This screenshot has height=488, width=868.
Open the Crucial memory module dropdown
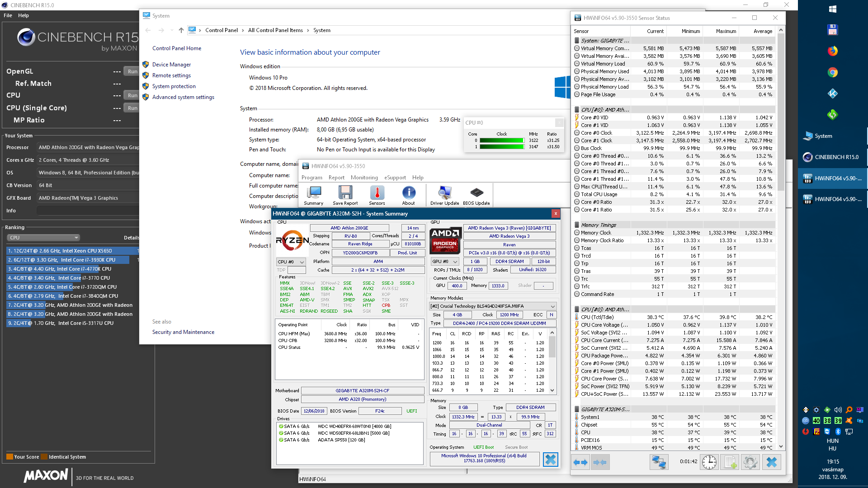(x=492, y=306)
